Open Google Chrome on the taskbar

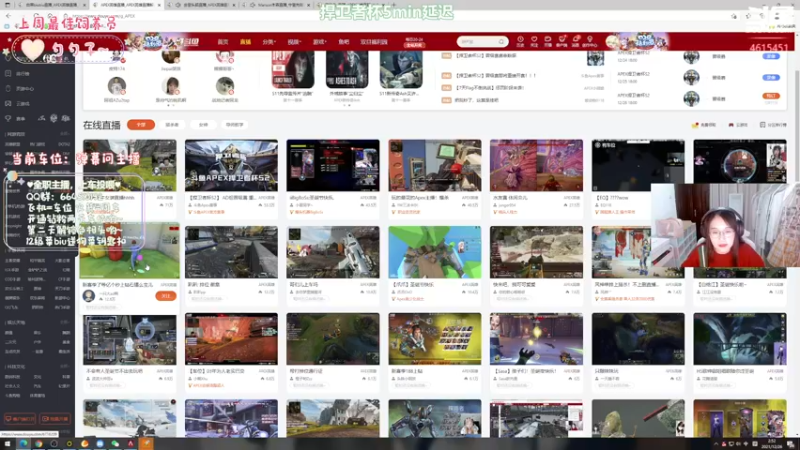tap(39, 444)
